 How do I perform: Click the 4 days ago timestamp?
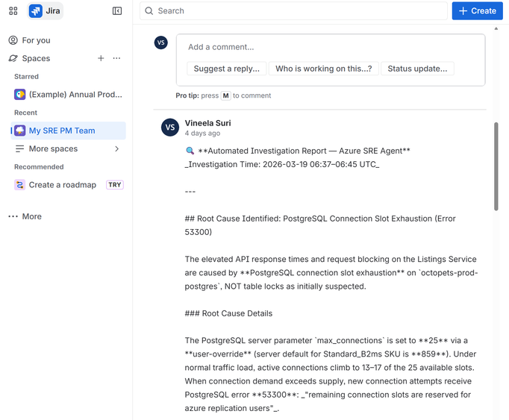(x=202, y=133)
